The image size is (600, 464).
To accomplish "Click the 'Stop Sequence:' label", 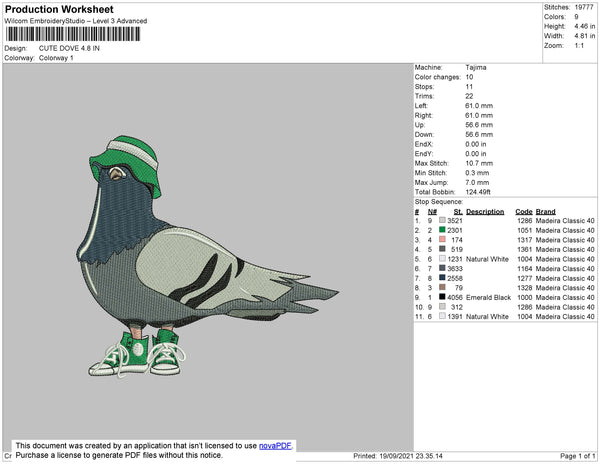I will (x=439, y=202).
